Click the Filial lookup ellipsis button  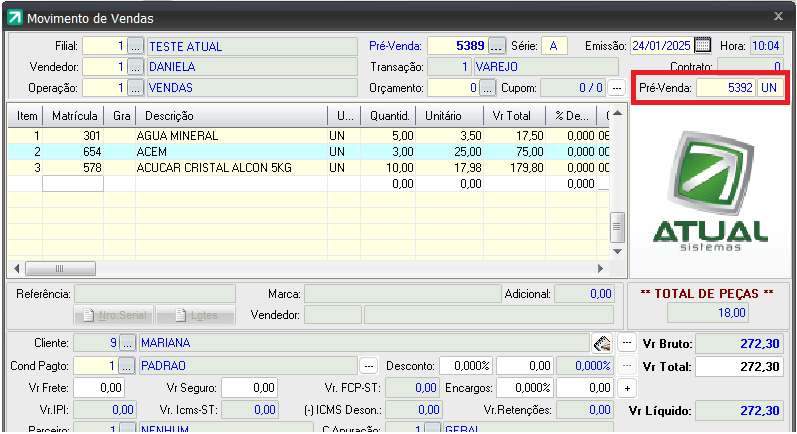pyautogui.click(x=136, y=46)
